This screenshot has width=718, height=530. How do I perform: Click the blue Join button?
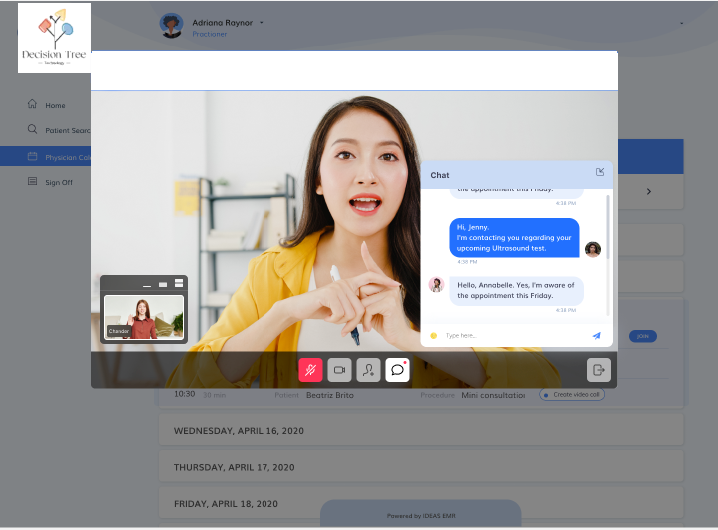coord(642,336)
